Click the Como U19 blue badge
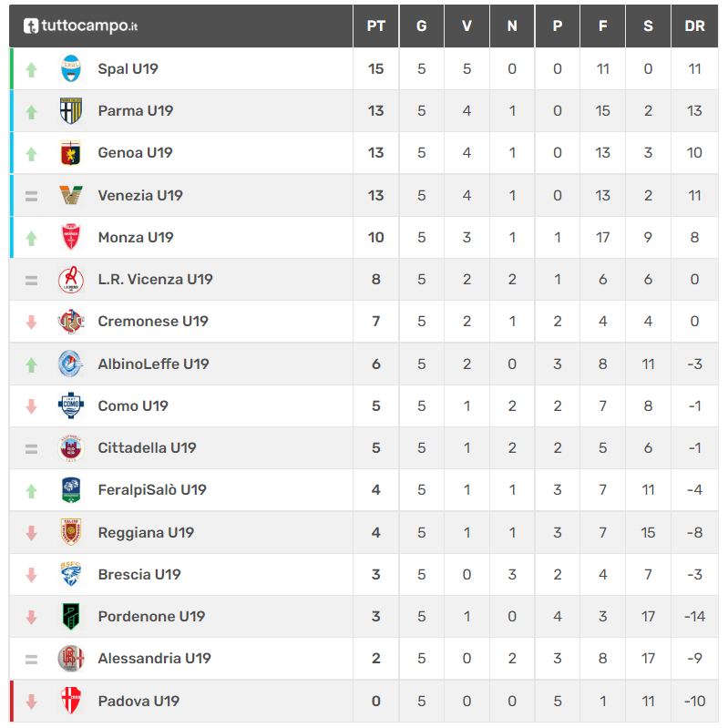The height and width of the screenshot is (728, 728). point(71,405)
